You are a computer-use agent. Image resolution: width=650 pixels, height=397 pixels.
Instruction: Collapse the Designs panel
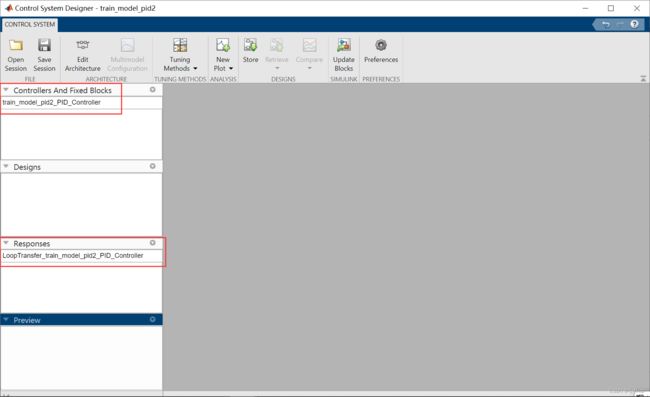tap(6, 166)
